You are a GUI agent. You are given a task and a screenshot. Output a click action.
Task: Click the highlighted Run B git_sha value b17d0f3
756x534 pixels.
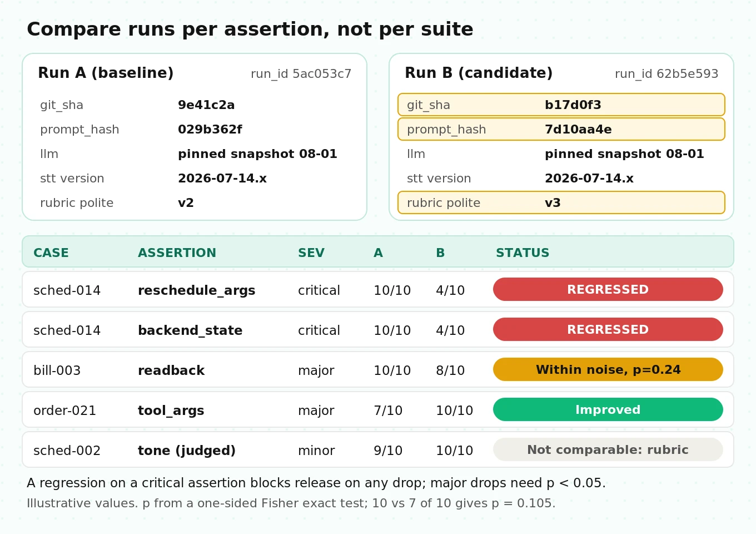(573, 105)
